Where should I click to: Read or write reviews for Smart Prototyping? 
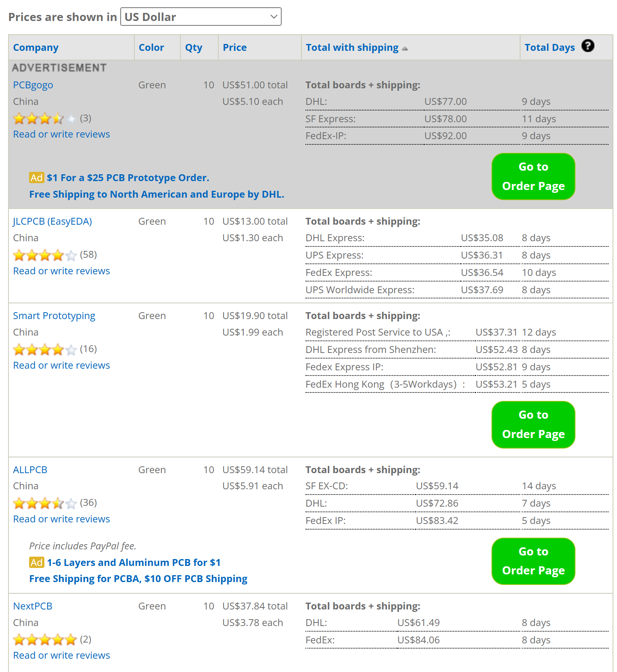pyautogui.click(x=61, y=365)
